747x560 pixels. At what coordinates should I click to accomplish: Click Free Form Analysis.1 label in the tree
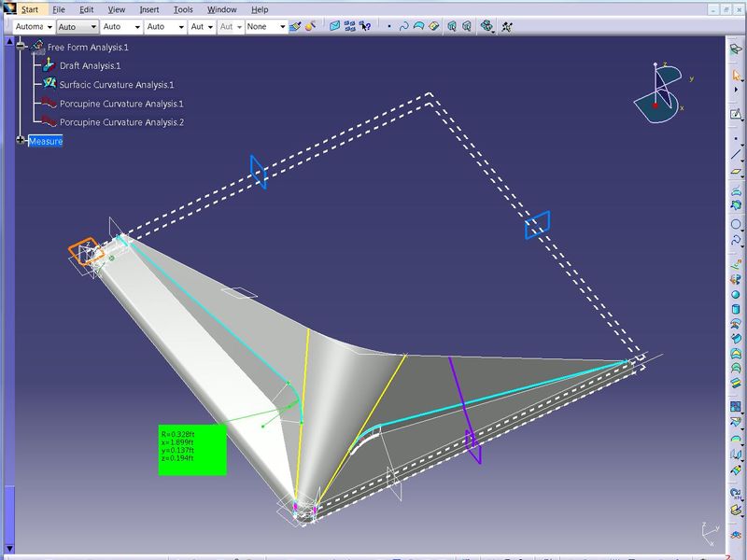88,48
